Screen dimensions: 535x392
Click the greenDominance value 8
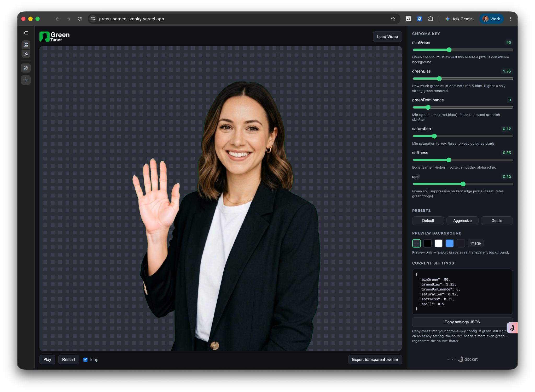510,100
